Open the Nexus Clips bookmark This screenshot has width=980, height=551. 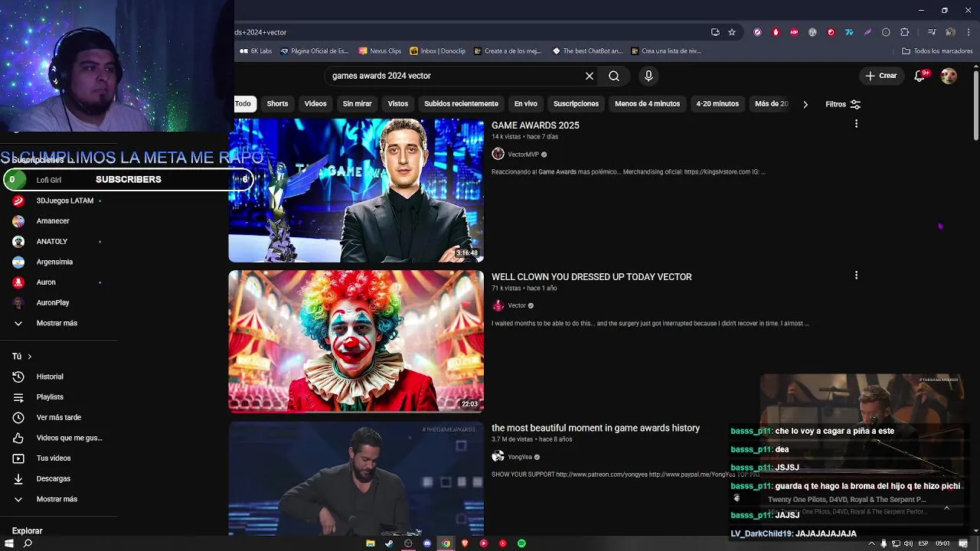380,51
